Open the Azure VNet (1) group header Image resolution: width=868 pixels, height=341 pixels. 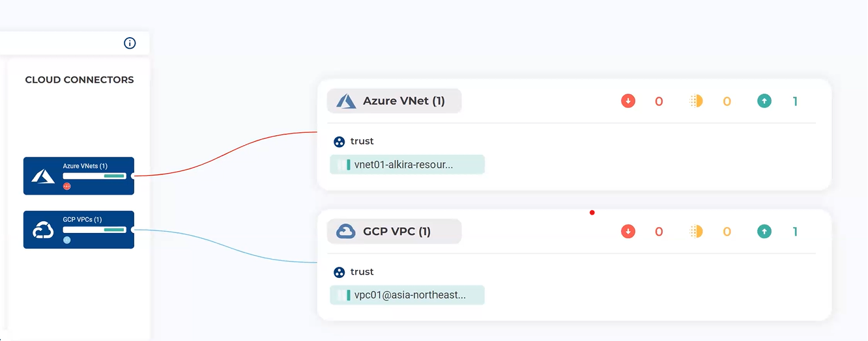tap(394, 101)
